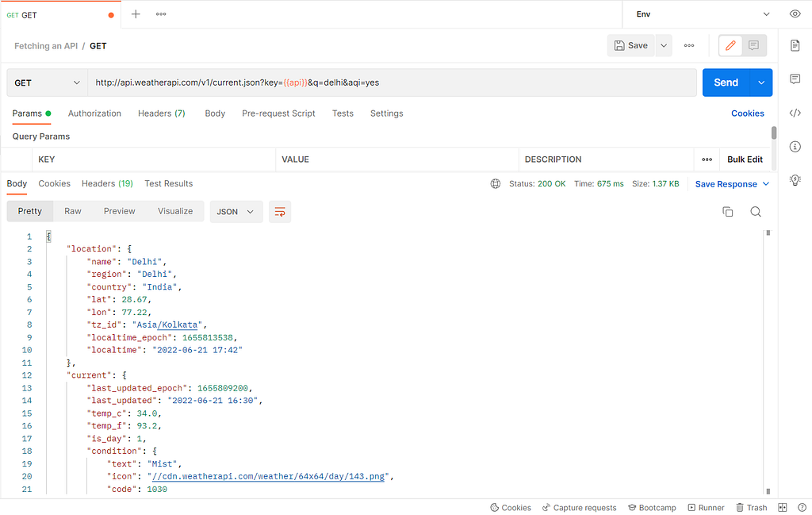
Task: Open request actions three-dot menu beside Save
Action: tap(689, 45)
